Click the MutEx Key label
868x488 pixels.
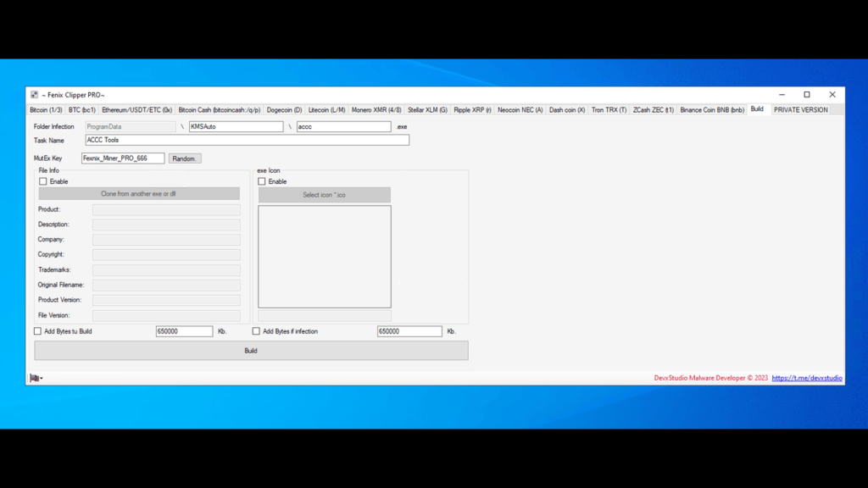tap(47, 158)
